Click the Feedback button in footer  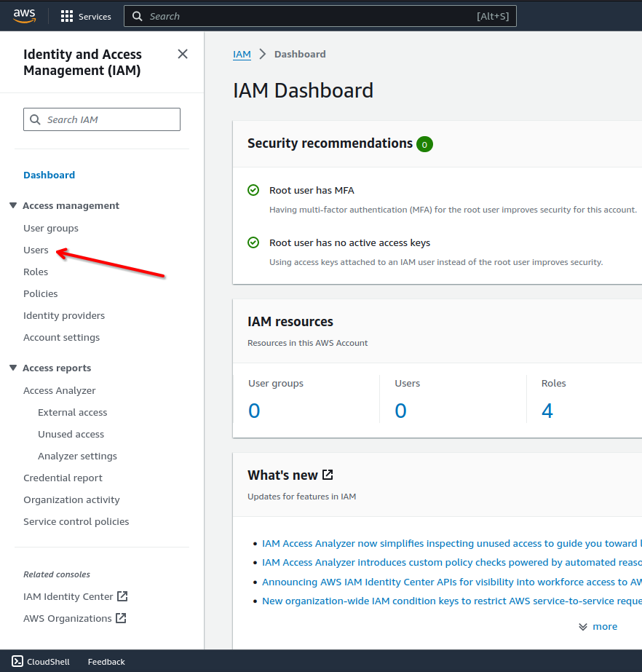(x=106, y=662)
